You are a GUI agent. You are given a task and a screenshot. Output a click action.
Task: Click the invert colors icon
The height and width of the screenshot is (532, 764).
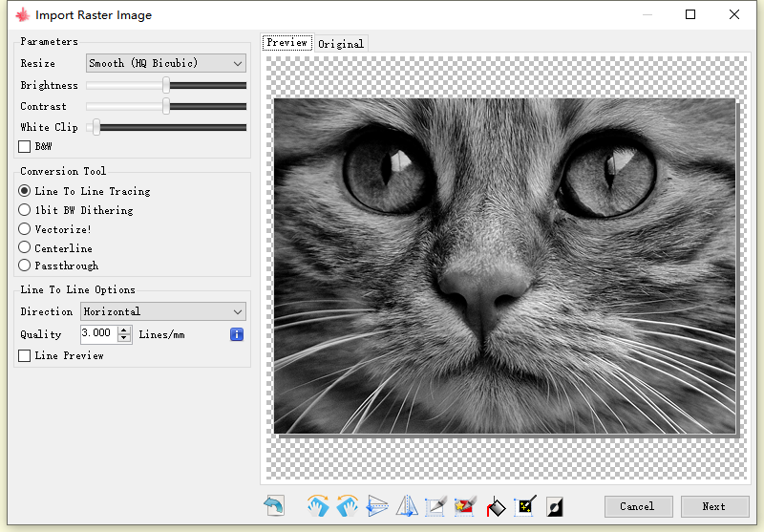pos(555,506)
